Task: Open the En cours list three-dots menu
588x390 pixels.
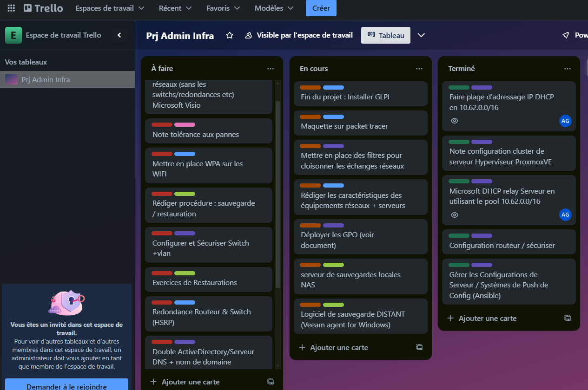Action: (419, 69)
